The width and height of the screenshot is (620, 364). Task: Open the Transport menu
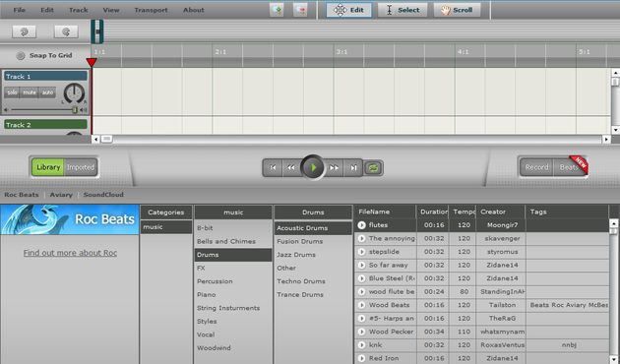(151, 10)
